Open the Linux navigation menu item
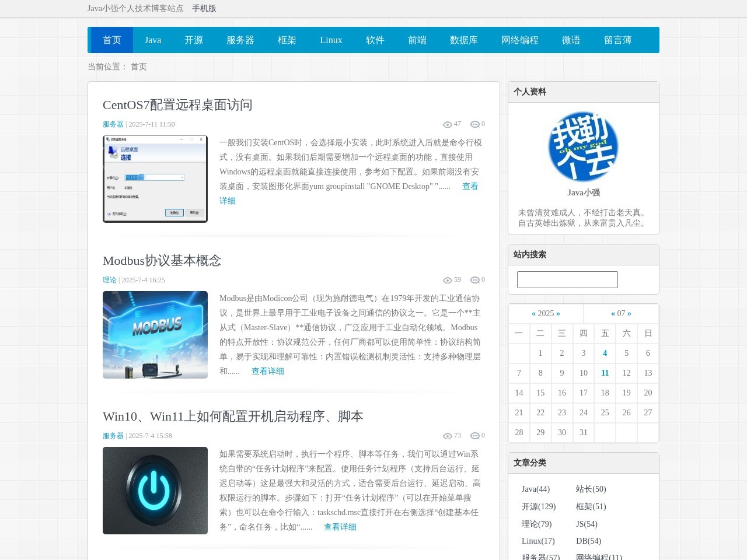This screenshot has width=747, height=560. 331,40
